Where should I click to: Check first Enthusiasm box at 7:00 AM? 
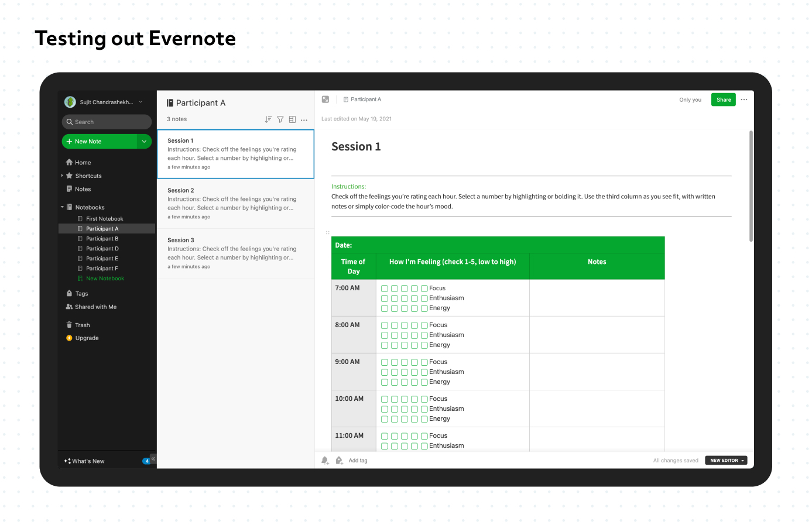click(x=385, y=298)
